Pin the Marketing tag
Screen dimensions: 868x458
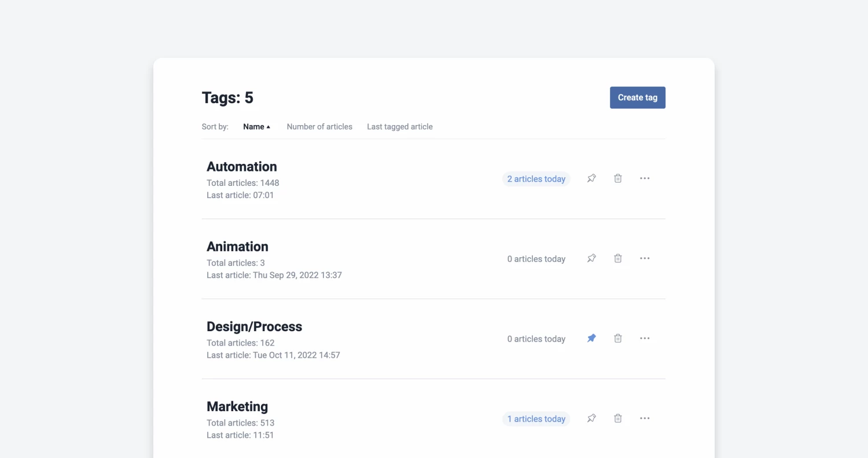point(591,418)
